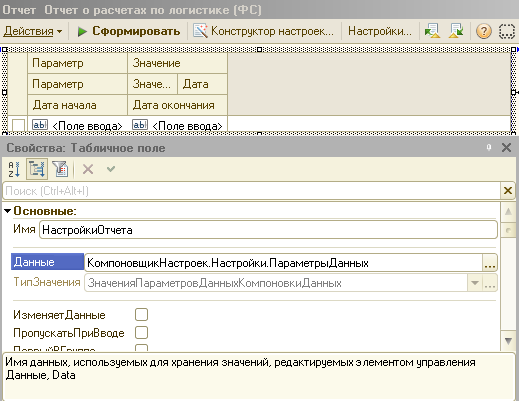Close the Свойства panel
519x401 pixels.
(506, 147)
